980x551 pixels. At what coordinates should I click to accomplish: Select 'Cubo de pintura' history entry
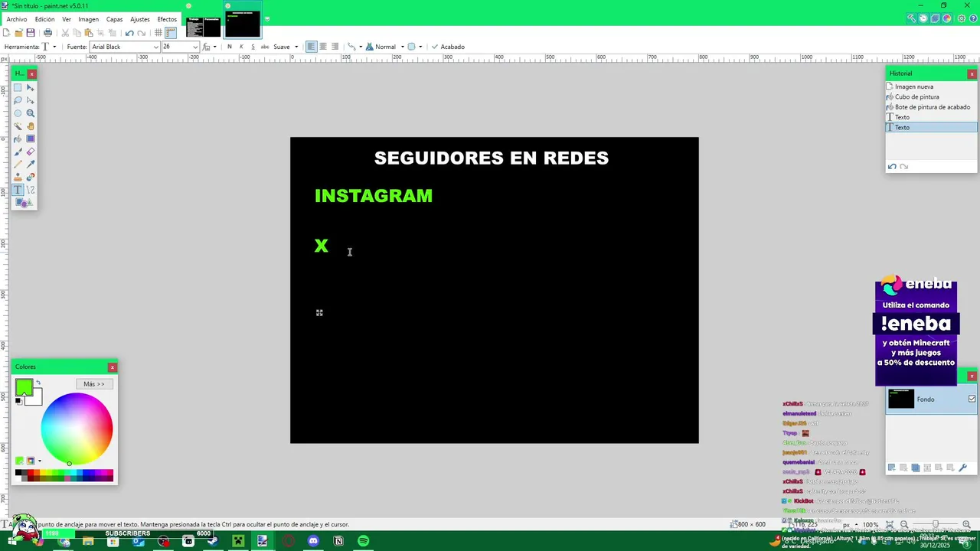916,97
